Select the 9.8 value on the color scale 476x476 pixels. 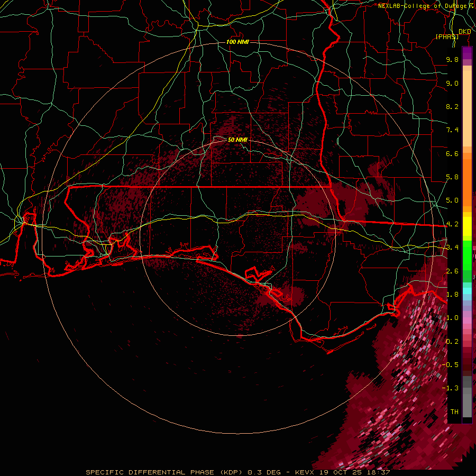click(452, 59)
